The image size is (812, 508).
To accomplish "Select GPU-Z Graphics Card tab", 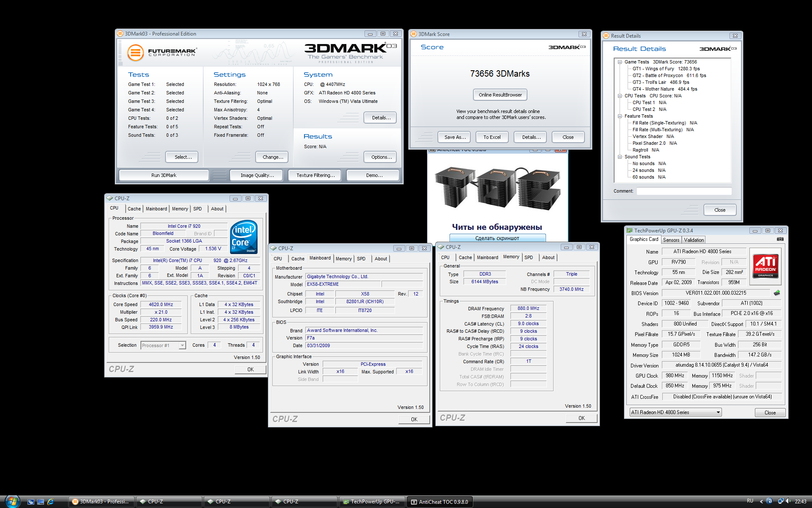I will tap(644, 239).
